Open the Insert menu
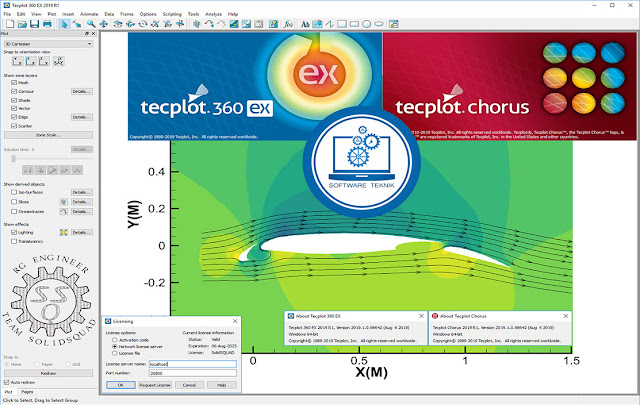 click(x=68, y=14)
